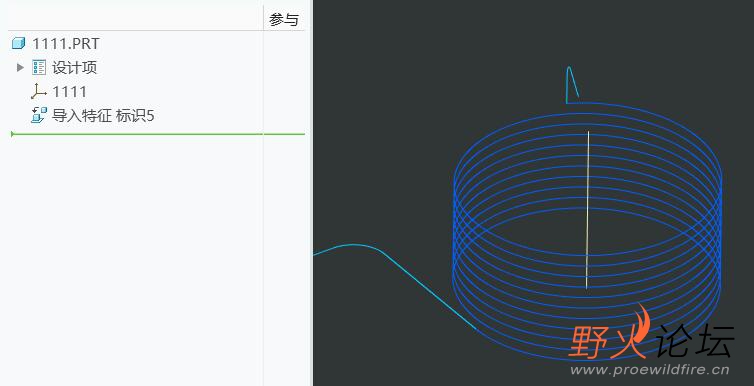Screen dimensions: 754x386
Task: Click the green insert arrow at tree bottom
Action: pyautogui.click(x=13, y=134)
